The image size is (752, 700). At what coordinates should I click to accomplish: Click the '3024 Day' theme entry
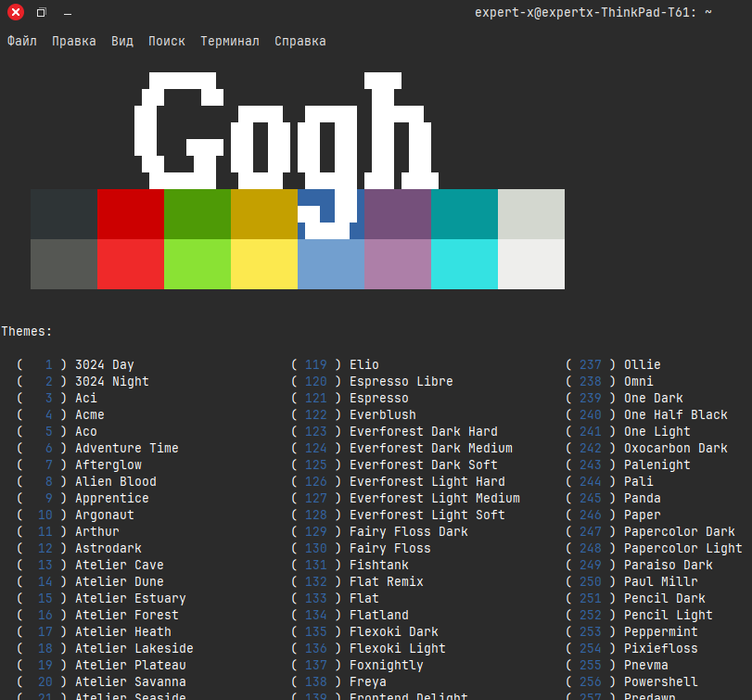[x=105, y=365]
